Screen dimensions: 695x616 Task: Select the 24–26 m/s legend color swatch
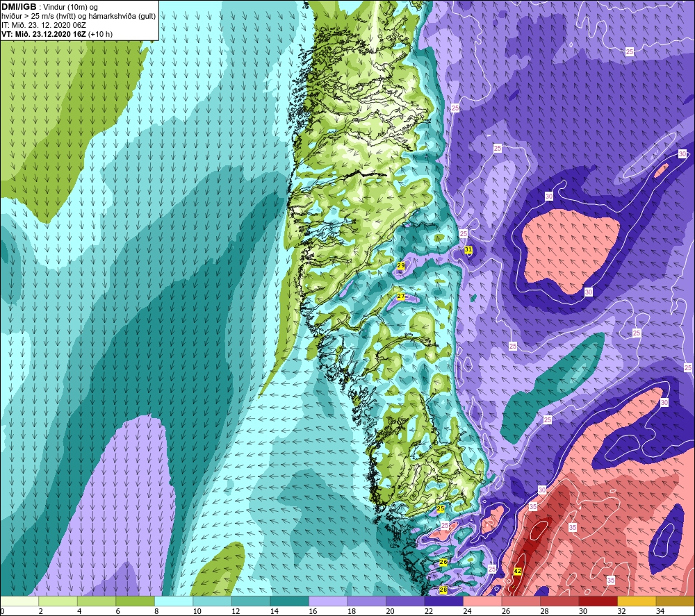click(x=482, y=601)
